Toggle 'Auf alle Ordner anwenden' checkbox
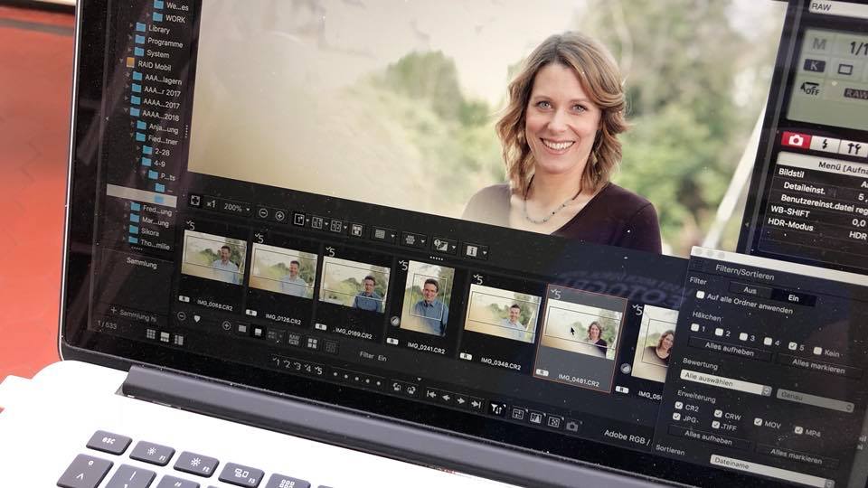The width and height of the screenshot is (868, 488). point(700,296)
